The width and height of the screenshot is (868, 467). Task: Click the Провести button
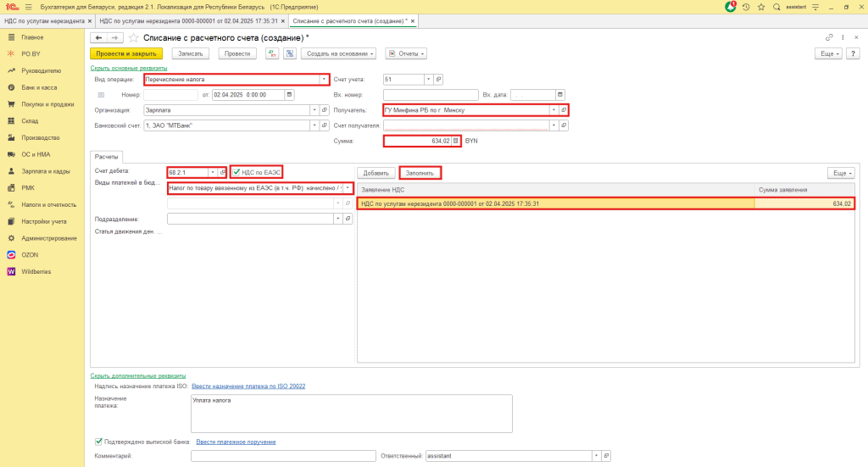point(237,53)
